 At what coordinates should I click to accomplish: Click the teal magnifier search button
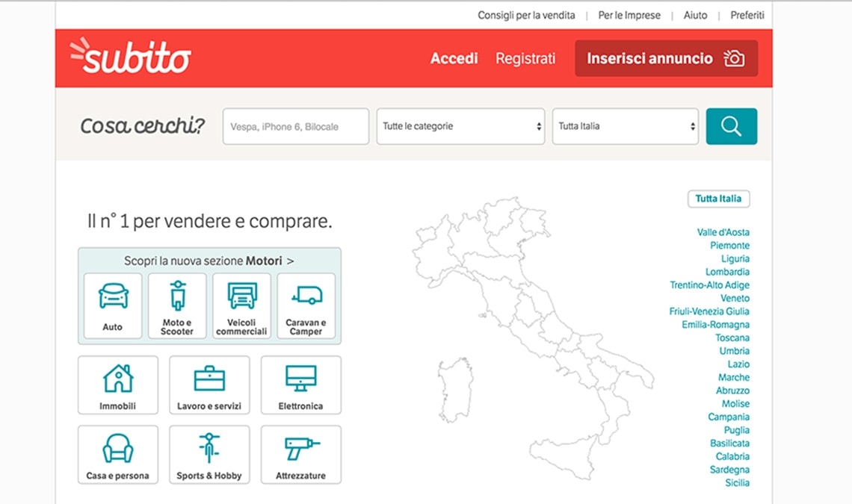pyautogui.click(x=732, y=126)
